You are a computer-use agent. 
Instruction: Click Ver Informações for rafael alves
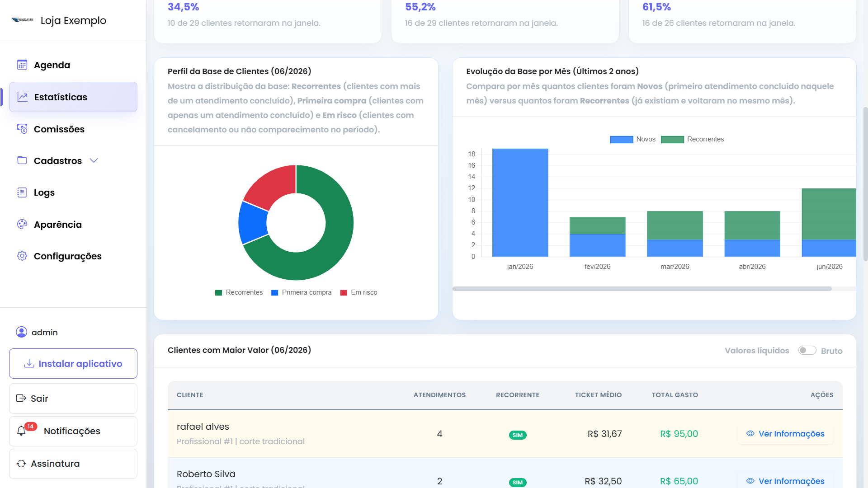(785, 433)
